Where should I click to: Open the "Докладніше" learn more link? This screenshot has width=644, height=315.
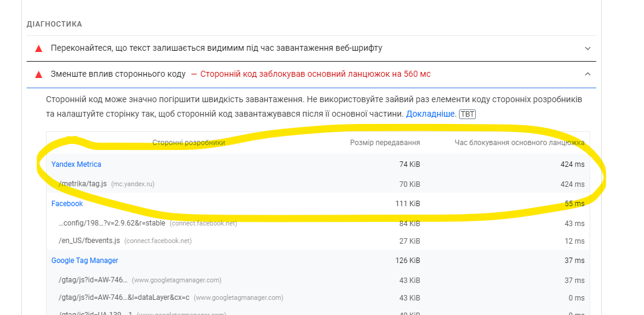pyautogui.click(x=431, y=114)
